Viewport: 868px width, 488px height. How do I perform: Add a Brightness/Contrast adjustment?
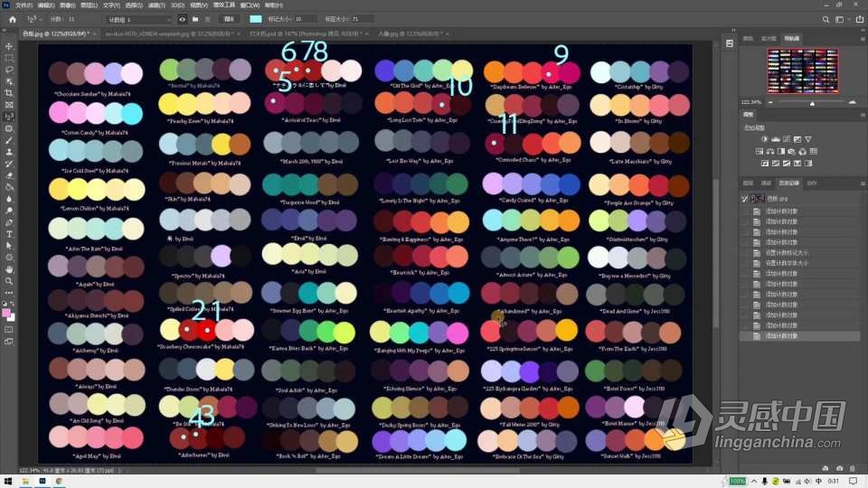[x=765, y=139]
